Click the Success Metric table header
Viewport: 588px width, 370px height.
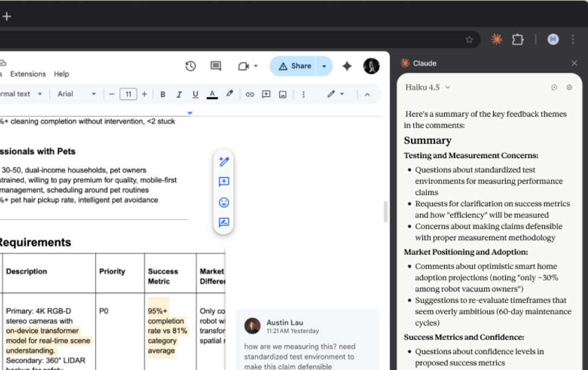[170, 273]
